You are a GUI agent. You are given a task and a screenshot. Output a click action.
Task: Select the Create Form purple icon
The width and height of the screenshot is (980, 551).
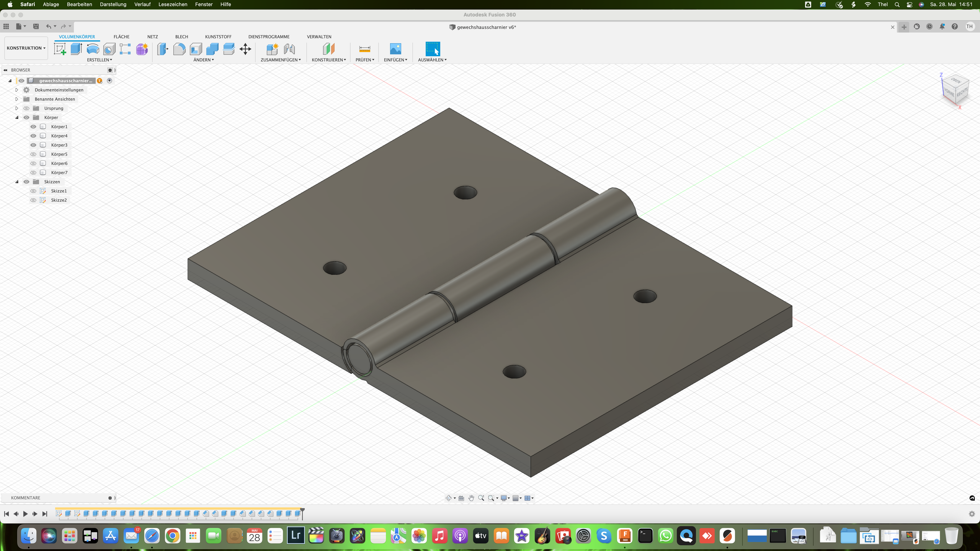point(142,49)
